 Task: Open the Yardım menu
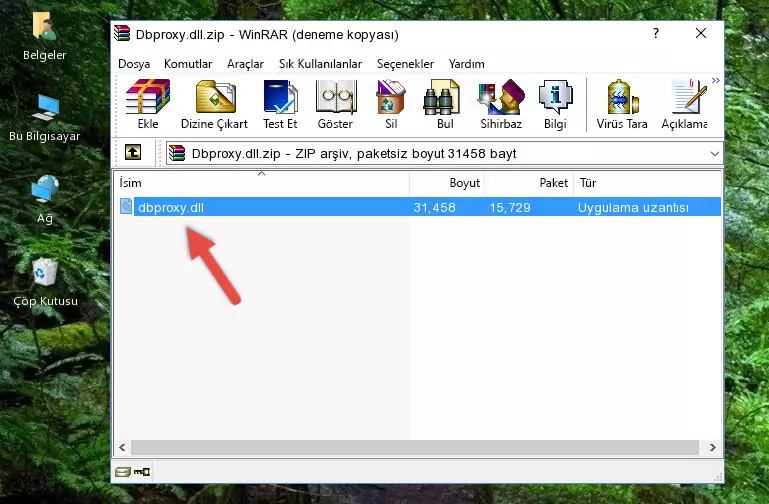tap(466, 64)
